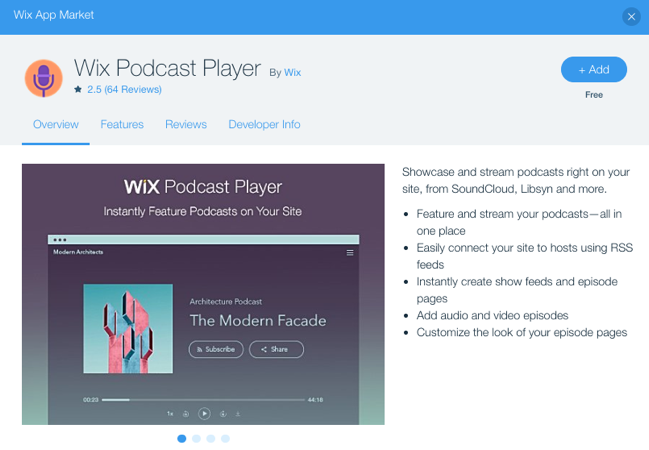Image resolution: width=649 pixels, height=450 pixels.
Task: Click 'Add audio and video episodes' bullet
Action: pos(493,315)
